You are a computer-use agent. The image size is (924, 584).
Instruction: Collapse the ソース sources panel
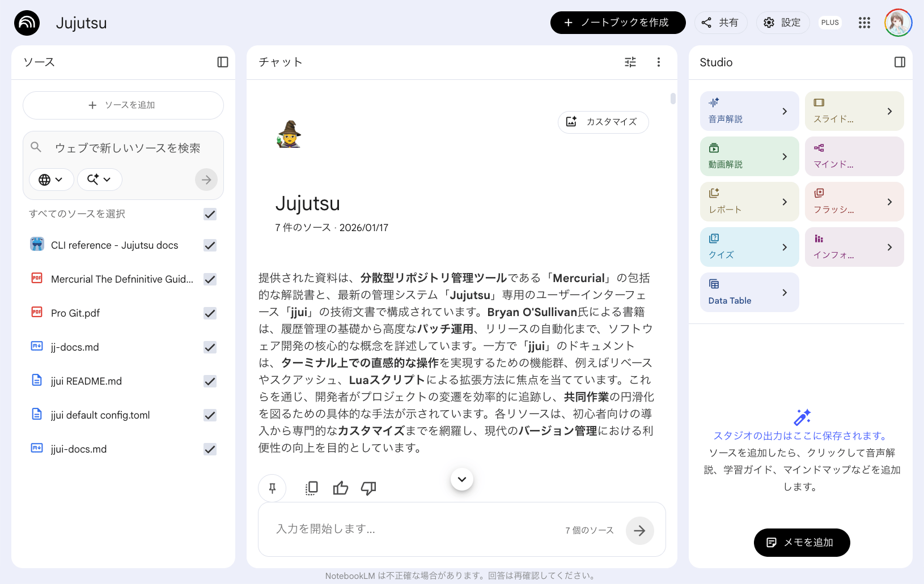click(222, 62)
